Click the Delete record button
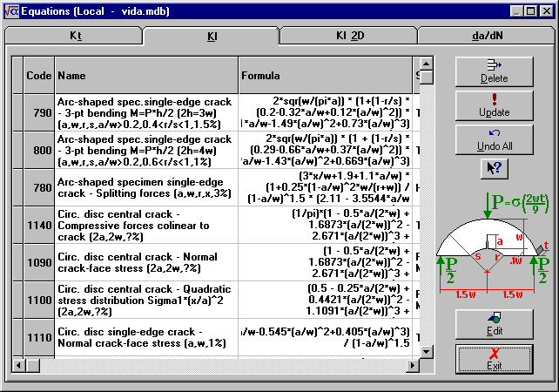Image resolution: width=559 pixels, height=392 pixels. point(494,71)
